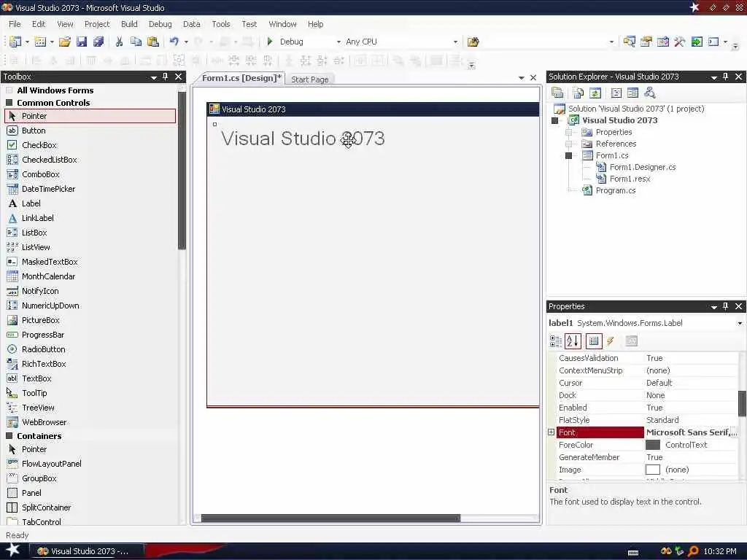Click the Add New Item toolbar icon
The height and width of the screenshot is (560, 747).
click(x=41, y=42)
